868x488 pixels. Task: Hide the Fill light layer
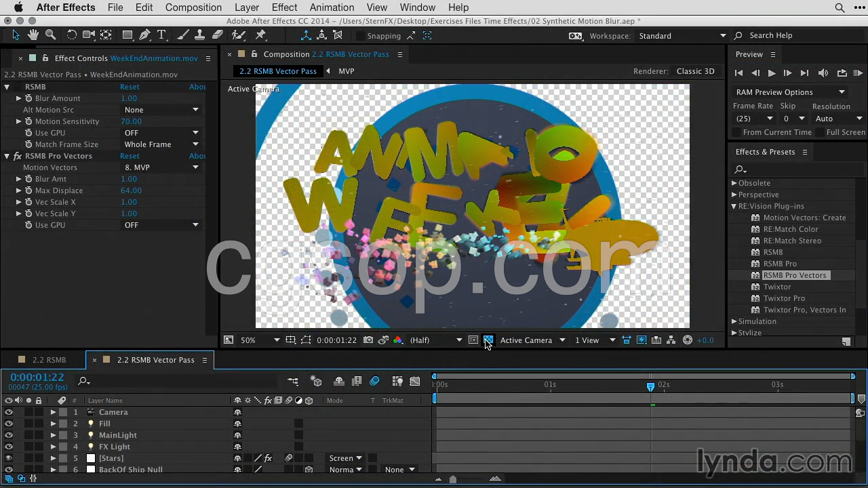click(x=9, y=424)
